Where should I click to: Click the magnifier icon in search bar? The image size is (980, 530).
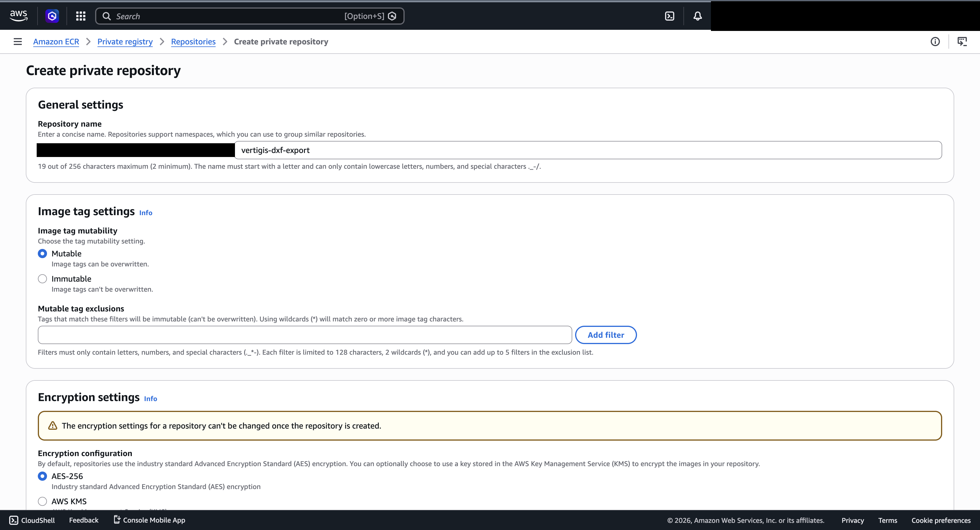click(107, 16)
